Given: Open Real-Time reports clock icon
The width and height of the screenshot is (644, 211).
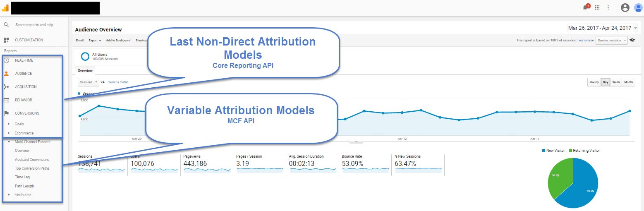Looking at the screenshot, I should coord(6,60).
